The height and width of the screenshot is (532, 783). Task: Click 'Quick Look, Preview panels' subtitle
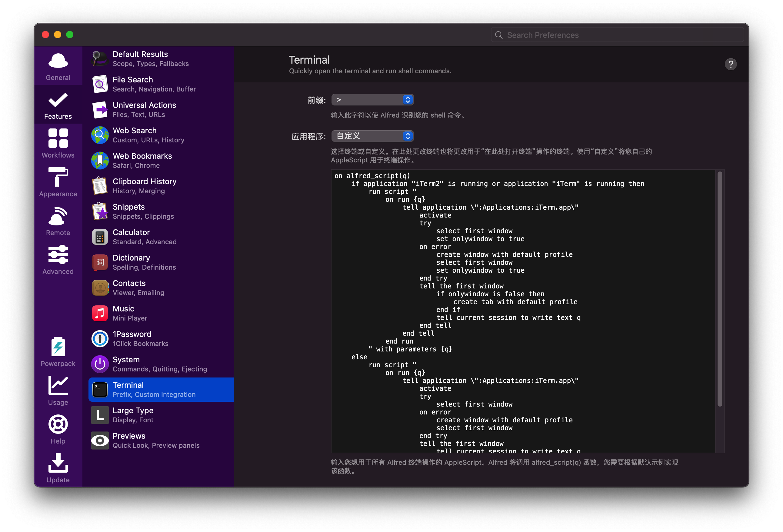click(156, 445)
